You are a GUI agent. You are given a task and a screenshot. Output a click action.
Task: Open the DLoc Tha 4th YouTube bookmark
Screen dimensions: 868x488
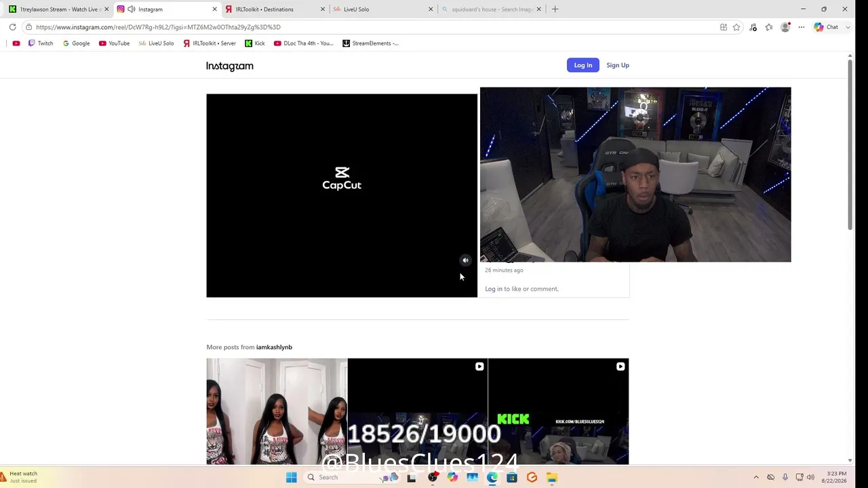coord(303,43)
